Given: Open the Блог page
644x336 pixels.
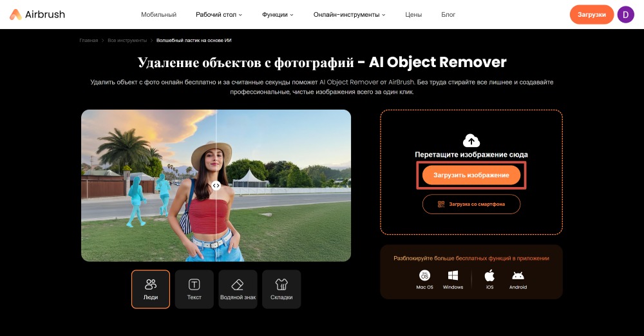Looking at the screenshot, I should (x=448, y=14).
